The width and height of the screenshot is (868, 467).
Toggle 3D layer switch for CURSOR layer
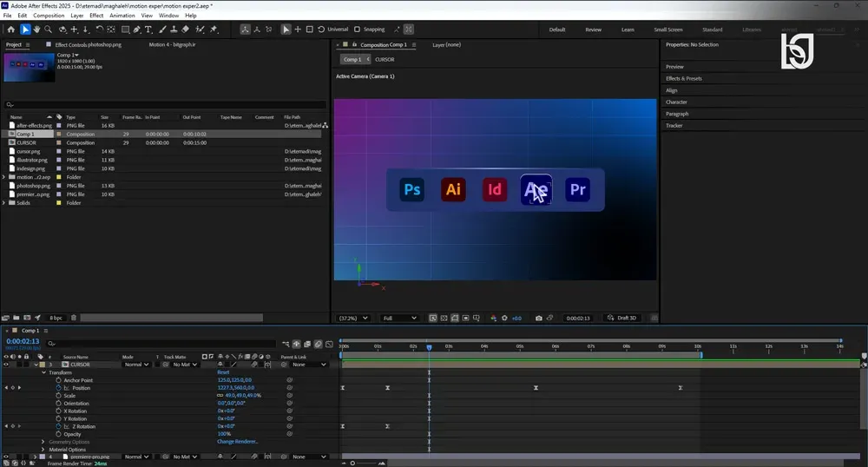(x=268, y=365)
